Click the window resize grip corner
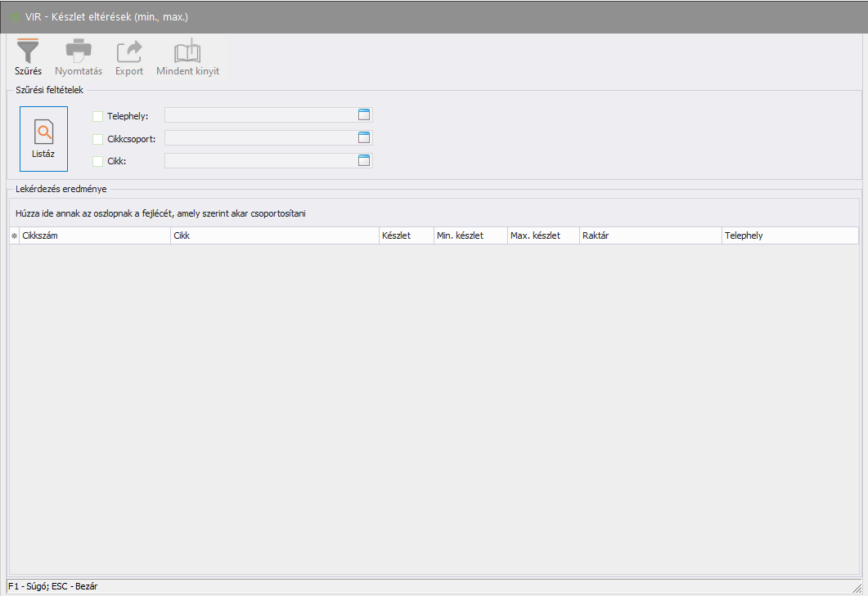868x596 pixels. point(857,587)
